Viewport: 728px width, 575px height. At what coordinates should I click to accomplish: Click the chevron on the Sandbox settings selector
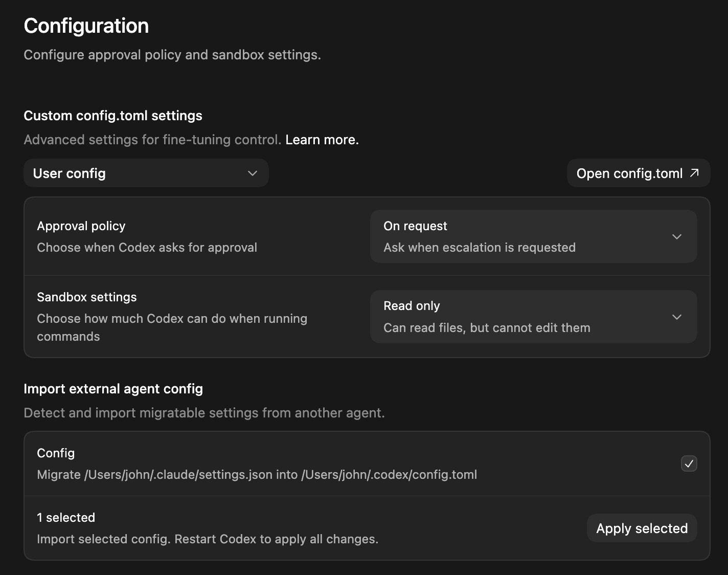click(x=676, y=317)
